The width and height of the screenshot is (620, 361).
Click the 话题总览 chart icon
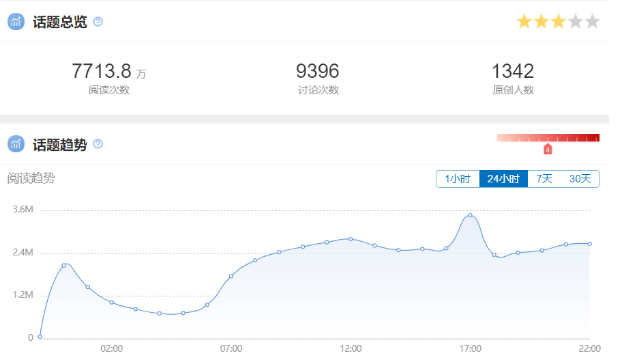click(x=16, y=22)
